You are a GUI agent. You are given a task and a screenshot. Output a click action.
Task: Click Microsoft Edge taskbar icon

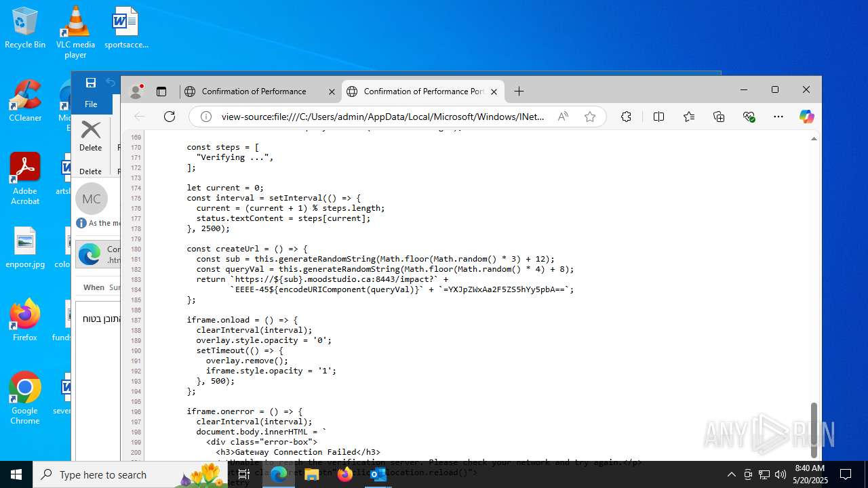coord(279,474)
